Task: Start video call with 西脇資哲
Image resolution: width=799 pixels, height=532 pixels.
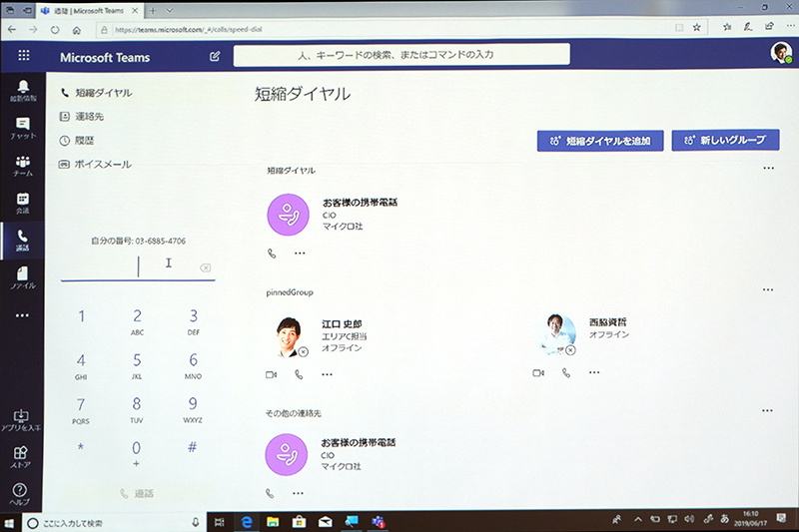Action: (x=538, y=373)
